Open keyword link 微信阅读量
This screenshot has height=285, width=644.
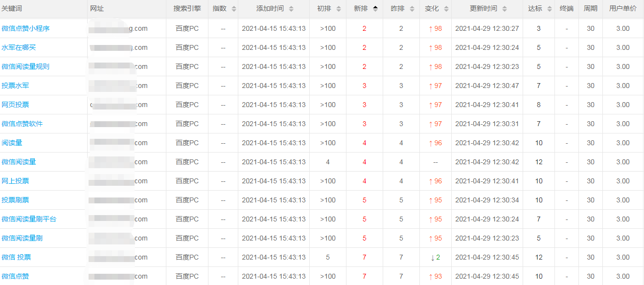tap(19, 162)
